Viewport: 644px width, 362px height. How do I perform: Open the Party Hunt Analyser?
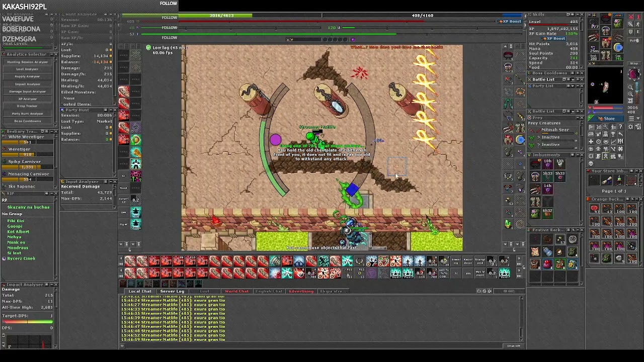(x=27, y=114)
